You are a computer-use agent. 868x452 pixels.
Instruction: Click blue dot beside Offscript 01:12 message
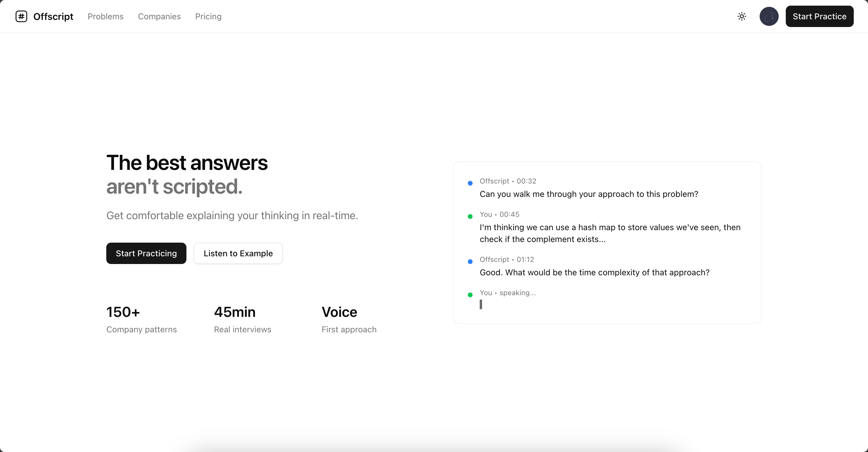470,262
